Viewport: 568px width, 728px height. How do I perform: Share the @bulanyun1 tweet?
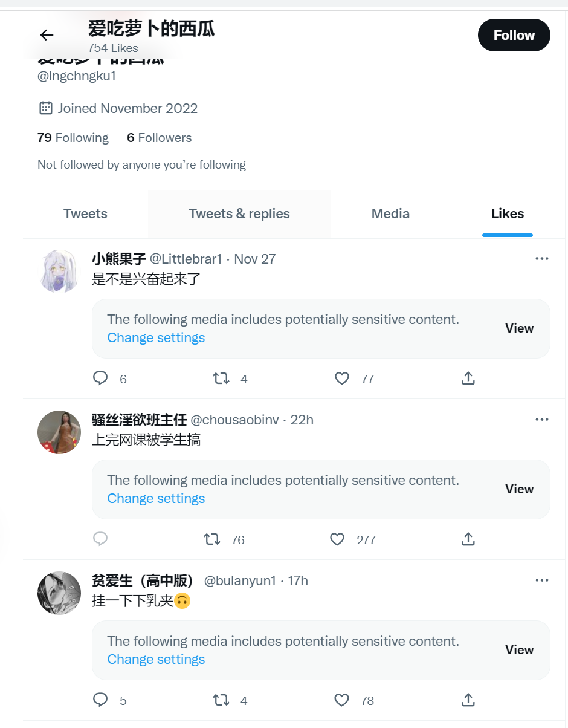tap(468, 700)
